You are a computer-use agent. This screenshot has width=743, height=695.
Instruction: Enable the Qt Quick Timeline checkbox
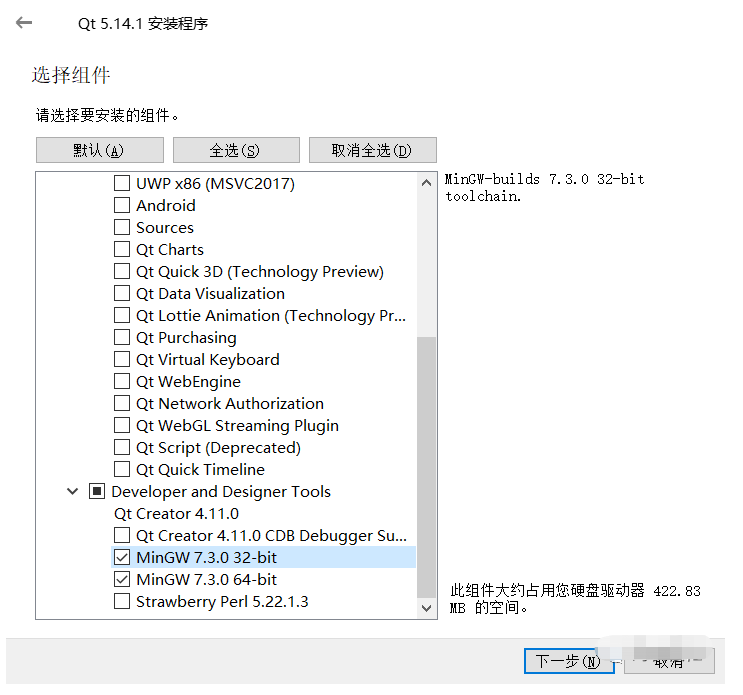click(122, 469)
